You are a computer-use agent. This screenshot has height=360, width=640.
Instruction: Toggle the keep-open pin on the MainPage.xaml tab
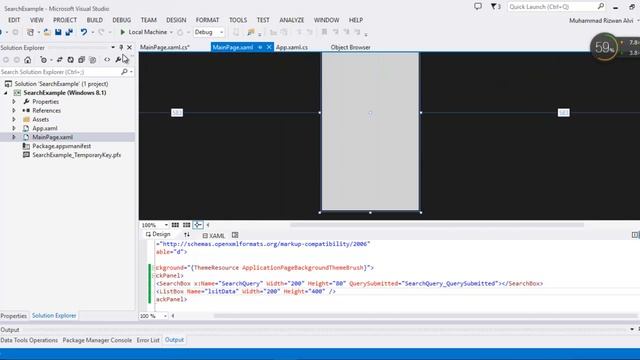(x=260, y=47)
